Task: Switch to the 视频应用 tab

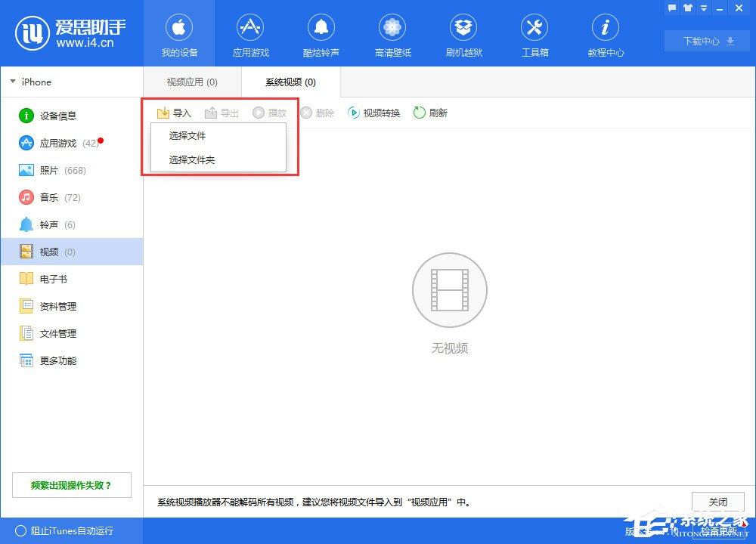Action: (x=191, y=82)
